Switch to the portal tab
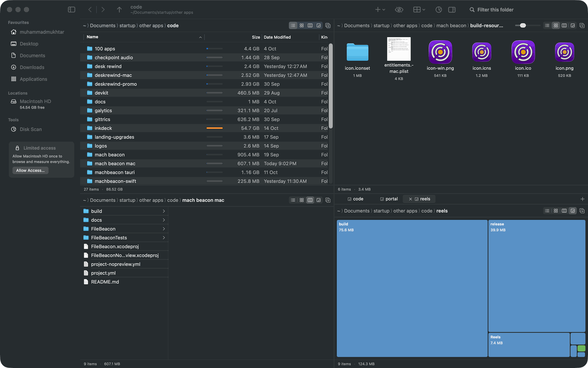The image size is (588, 368). (x=389, y=199)
